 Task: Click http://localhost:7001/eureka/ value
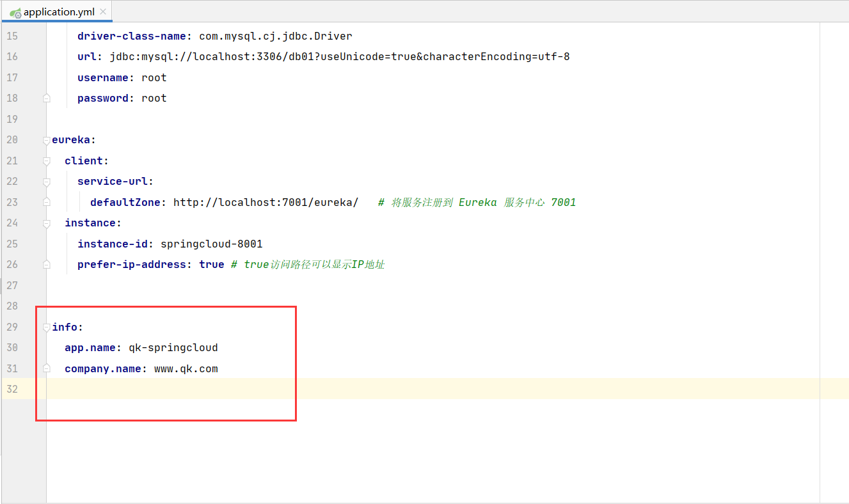pos(266,202)
